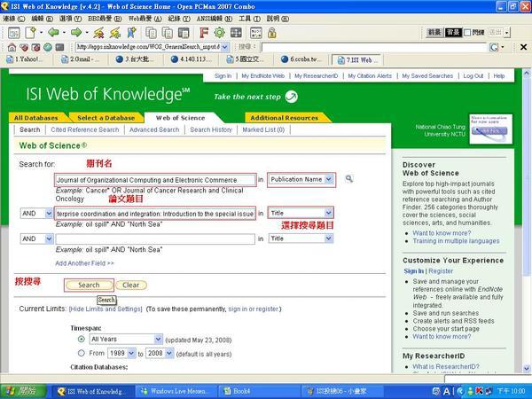Expand the address bar URL dropdown
Screen dimensions: 532x399
click(x=224, y=47)
